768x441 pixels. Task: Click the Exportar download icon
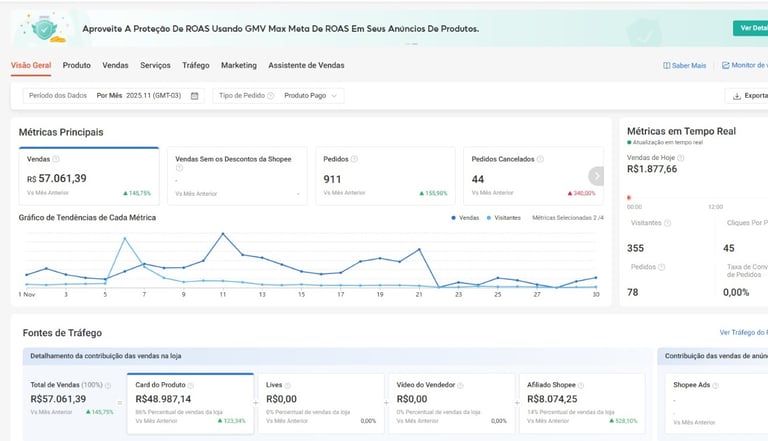[737, 96]
